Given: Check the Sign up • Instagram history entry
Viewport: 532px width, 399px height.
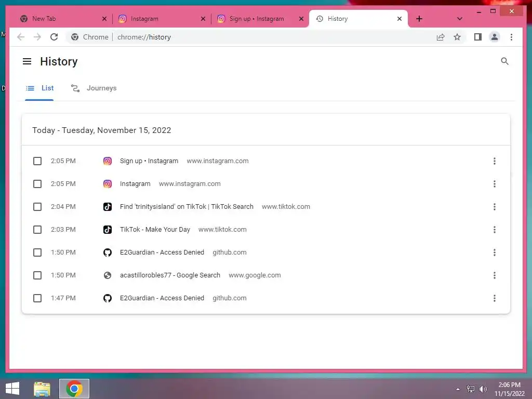Looking at the screenshot, I should [x=37, y=161].
